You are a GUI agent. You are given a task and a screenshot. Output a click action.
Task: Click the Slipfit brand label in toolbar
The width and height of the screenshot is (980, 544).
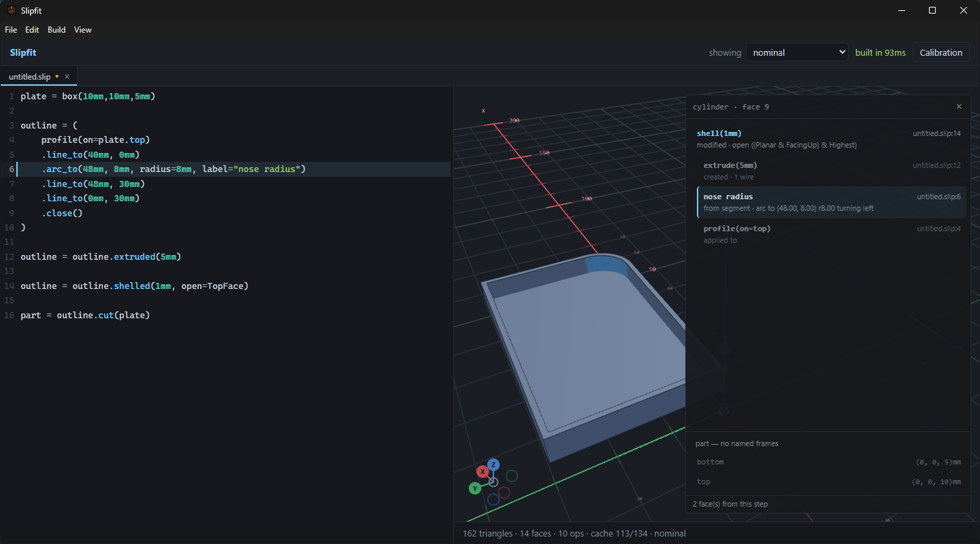point(23,52)
